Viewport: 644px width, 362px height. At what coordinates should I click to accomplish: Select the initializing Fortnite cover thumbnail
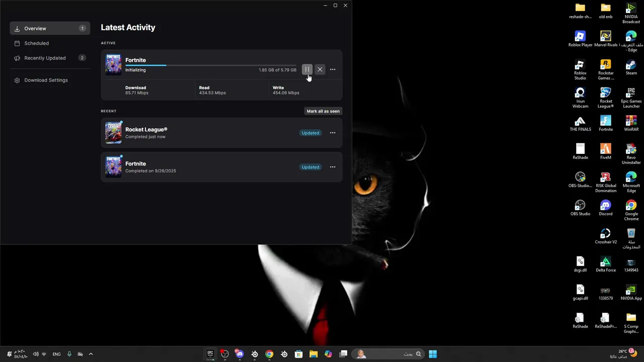point(113,64)
